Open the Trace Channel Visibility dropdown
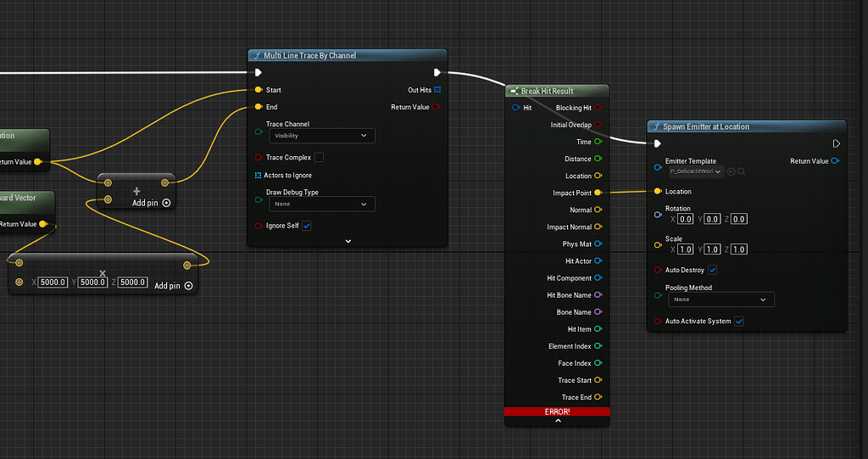The height and width of the screenshot is (459, 868). coord(321,136)
